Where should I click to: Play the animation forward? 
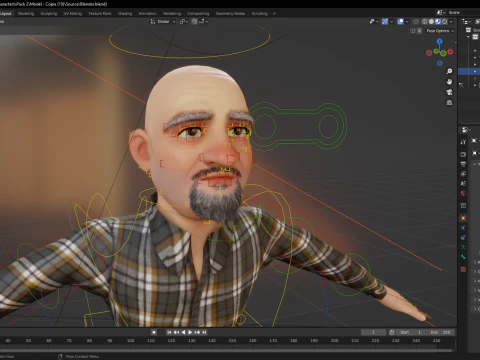click(x=190, y=332)
